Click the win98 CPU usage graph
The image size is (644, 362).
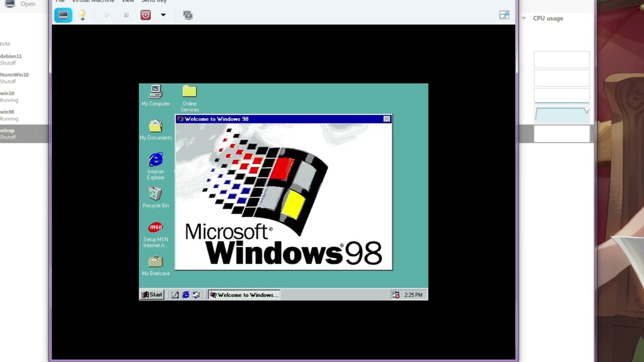(x=562, y=115)
